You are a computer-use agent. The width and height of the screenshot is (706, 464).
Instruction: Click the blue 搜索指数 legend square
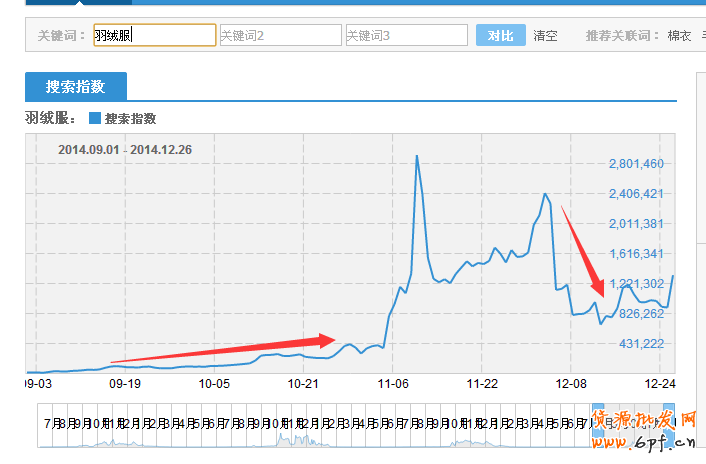95,118
